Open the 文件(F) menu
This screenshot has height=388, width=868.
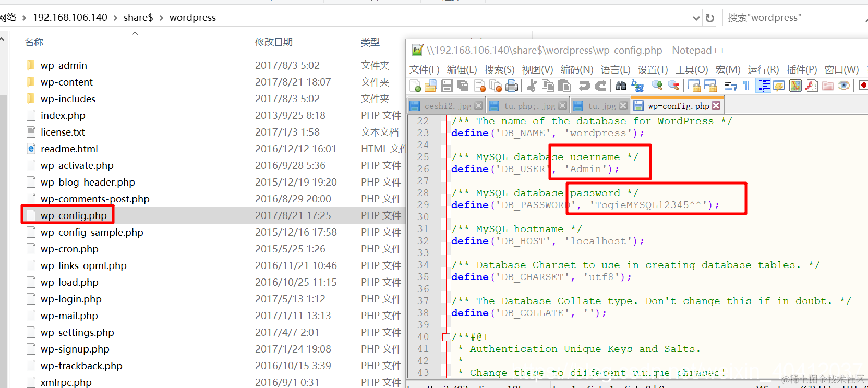(x=424, y=69)
